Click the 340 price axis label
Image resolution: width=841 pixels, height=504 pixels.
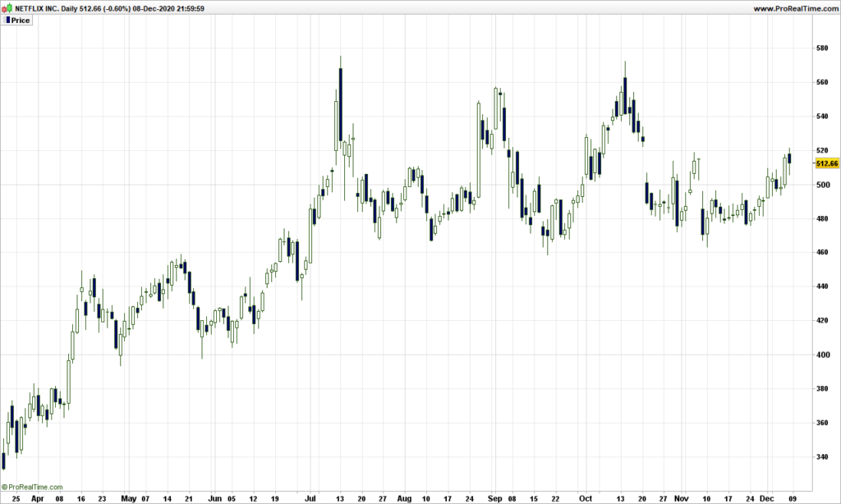click(x=822, y=457)
